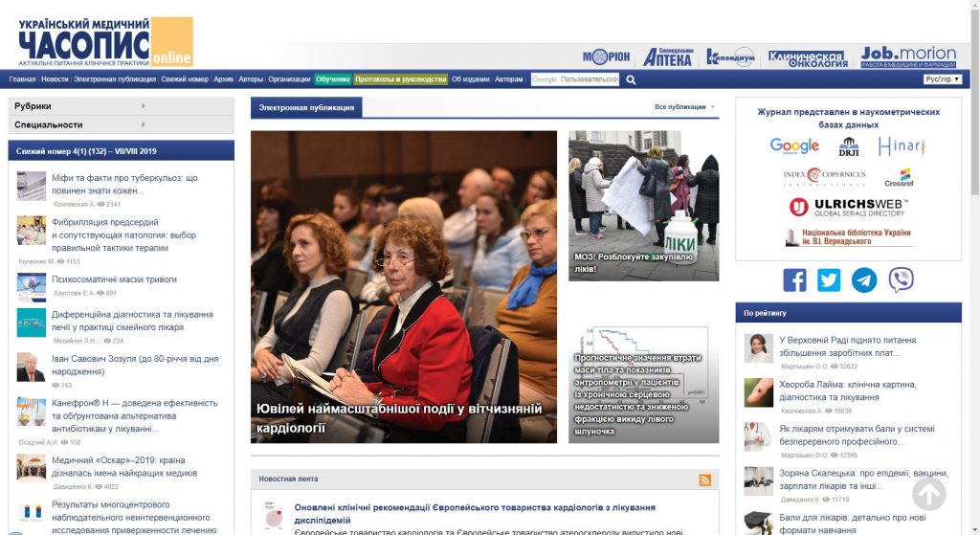
Task: Select the Обучение menu item
Action: click(x=333, y=79)
